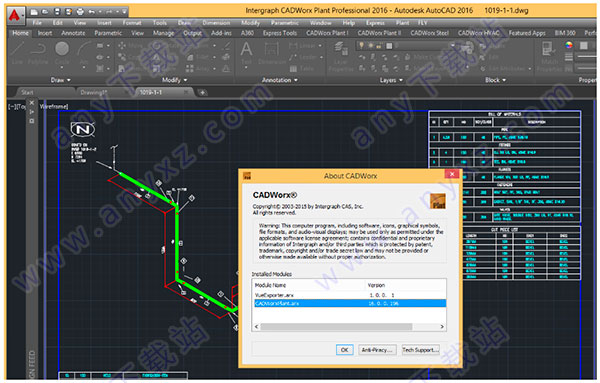Screen dimensions: 600x383
Task: Switch to the Drawing1 document tab
Action: [94, 92]
